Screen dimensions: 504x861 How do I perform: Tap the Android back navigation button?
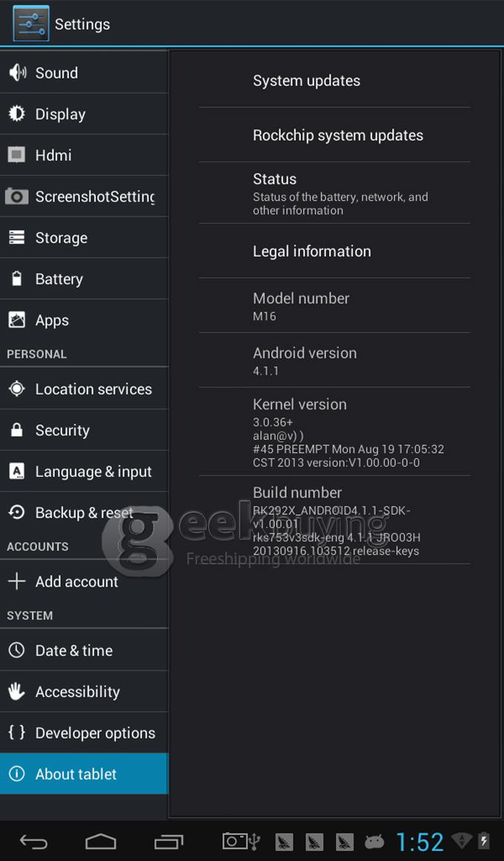pos(33,841)
